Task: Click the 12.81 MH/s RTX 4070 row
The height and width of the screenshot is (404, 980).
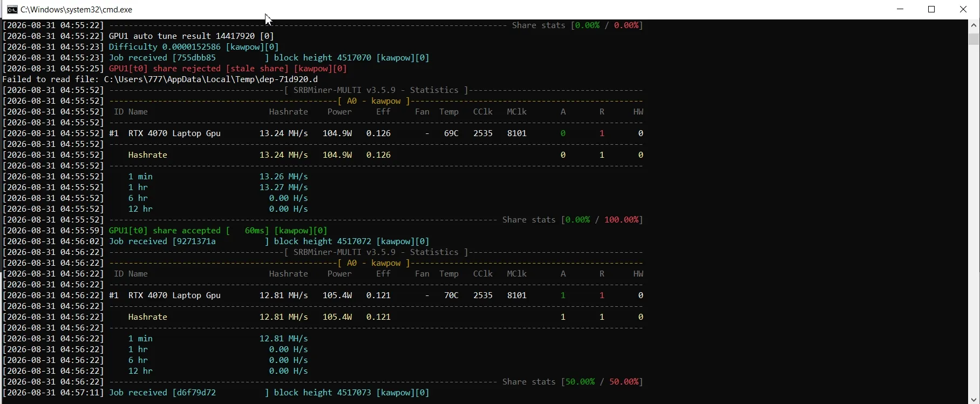Action: click(x=376, y=295)
